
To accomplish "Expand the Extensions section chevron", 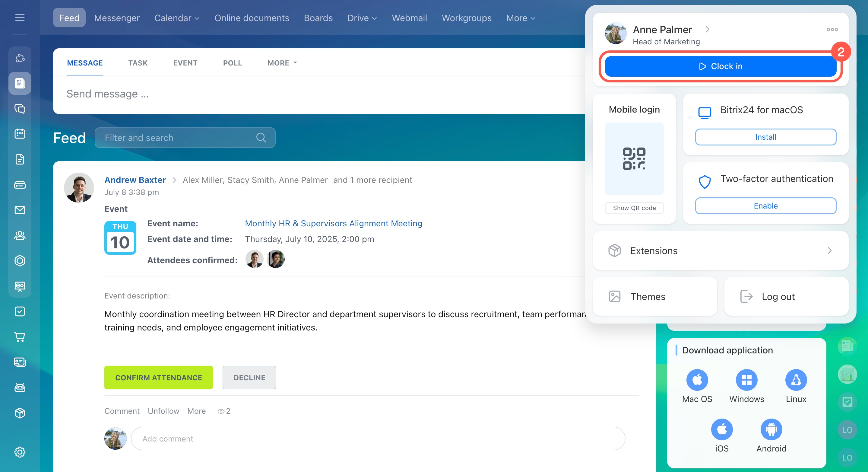I will click(x=829, y=250).
